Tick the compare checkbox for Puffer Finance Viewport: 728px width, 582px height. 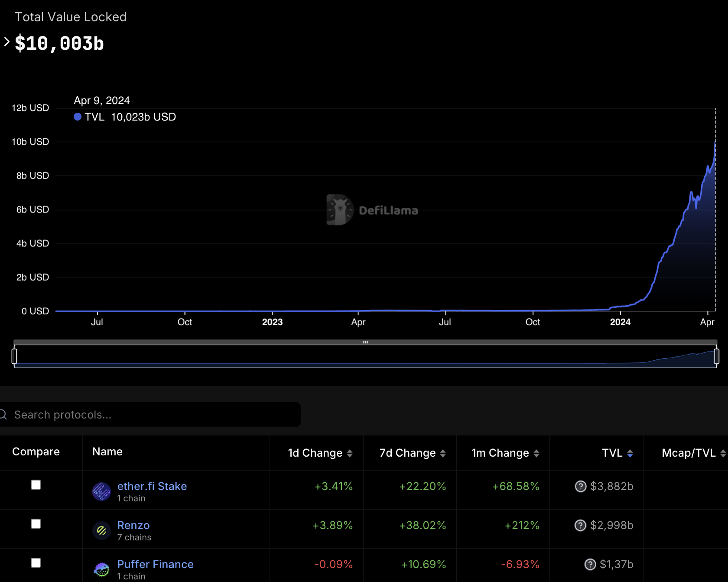point(36,563)
